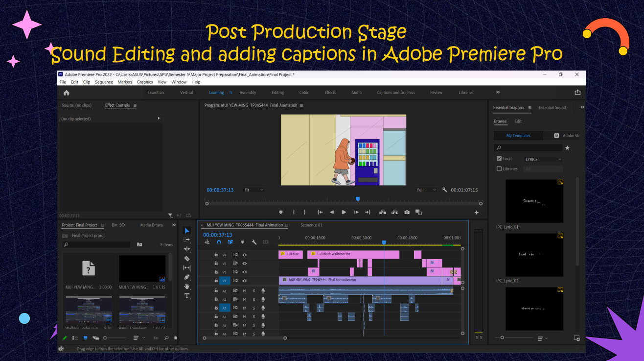This screenshot has height=361, width=644.
Task: Switch to the Audio workspace
Action: click(356, 93)
